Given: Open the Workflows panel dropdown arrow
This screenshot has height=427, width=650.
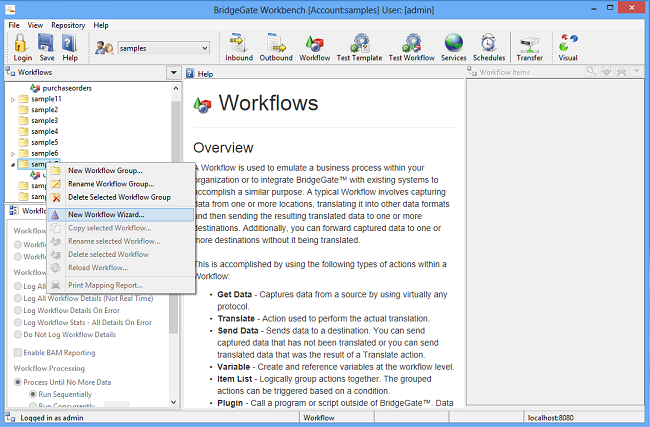Looking at the screenshot, I should 174,73.
